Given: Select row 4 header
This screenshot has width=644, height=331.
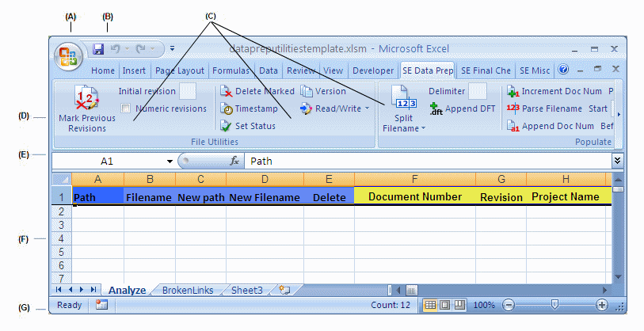Looking at the screenshot, I should coord(62,238).
